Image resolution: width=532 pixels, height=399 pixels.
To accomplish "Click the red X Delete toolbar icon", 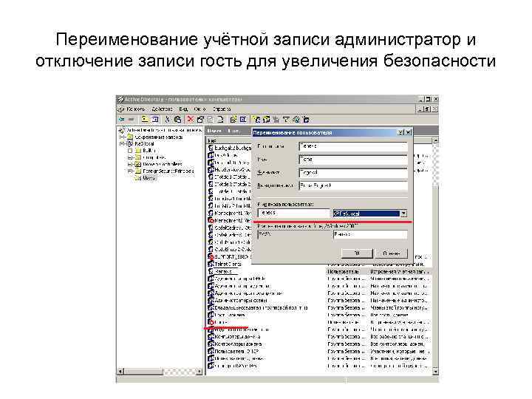I will [x=191, y=120].
